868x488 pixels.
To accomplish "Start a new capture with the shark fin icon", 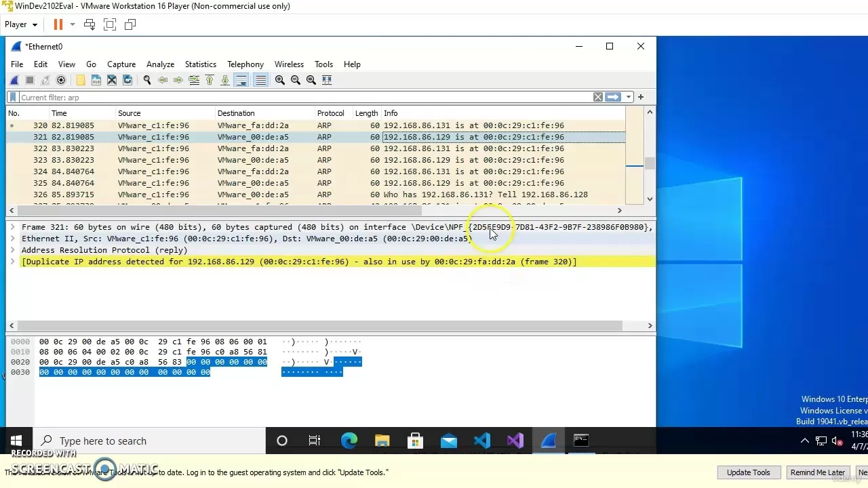I will (x=14, y=79).
